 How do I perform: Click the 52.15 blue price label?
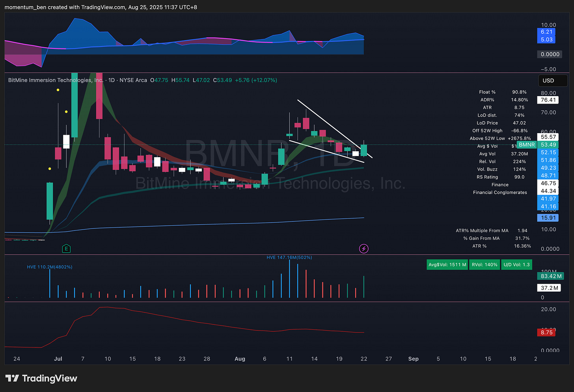coord(548,152)
